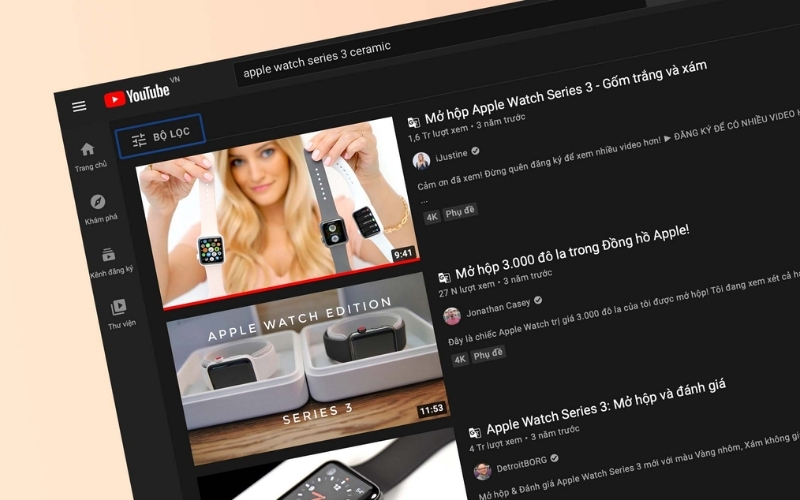Open Thư viện library icon

pos(118,307)
